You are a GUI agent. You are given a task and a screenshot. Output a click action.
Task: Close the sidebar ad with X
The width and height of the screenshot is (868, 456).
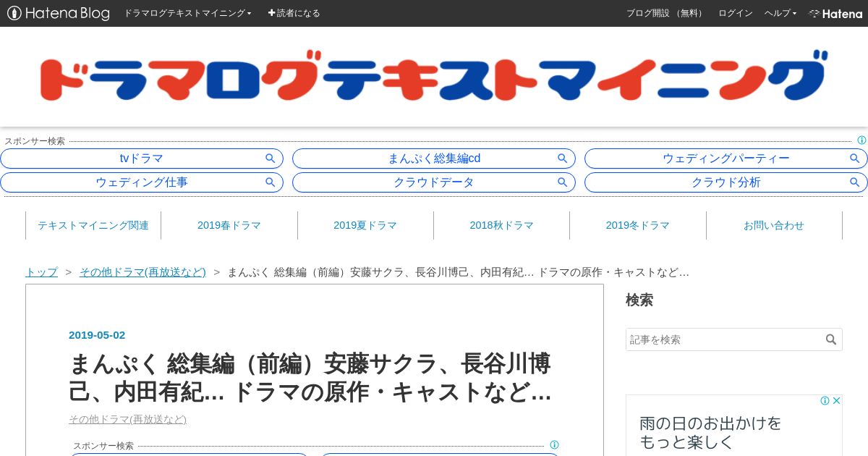click(x=836, y=400)
